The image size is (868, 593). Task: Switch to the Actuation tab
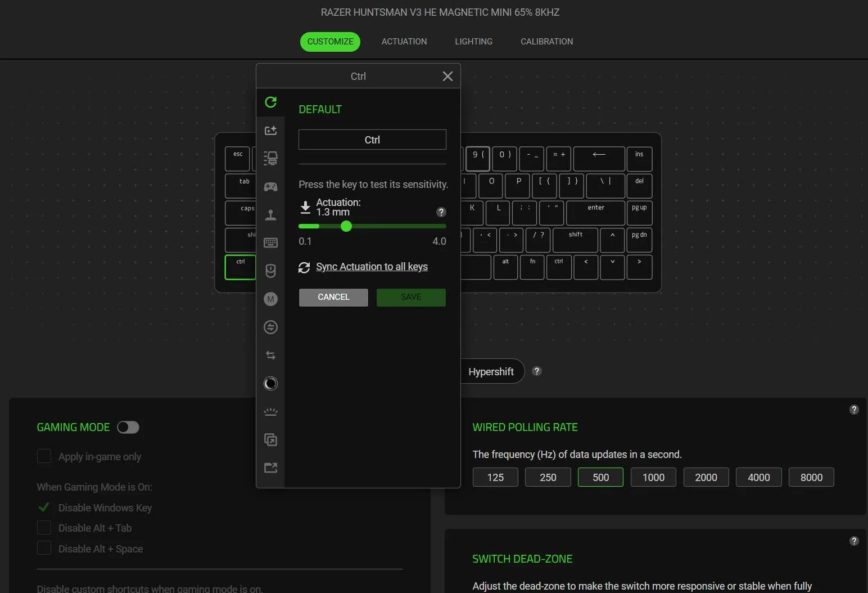(404, 42)
